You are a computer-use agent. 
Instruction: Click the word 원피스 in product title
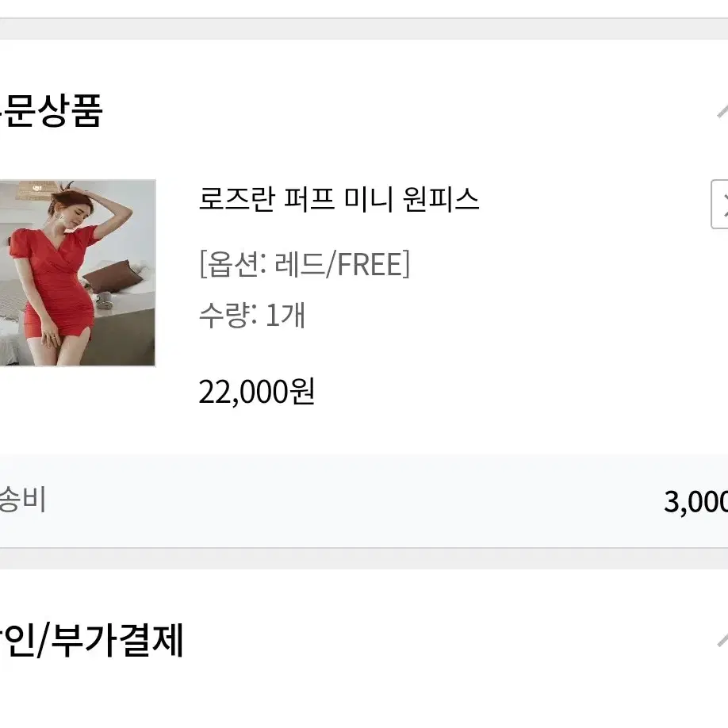click(x=441, y=199)
